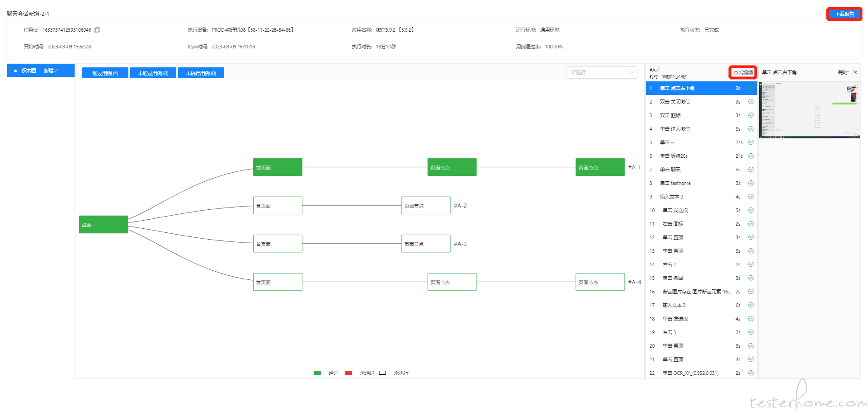Open the step screenshot thumbnail
This screenshot has width=868, height=420.
point(809,110)
